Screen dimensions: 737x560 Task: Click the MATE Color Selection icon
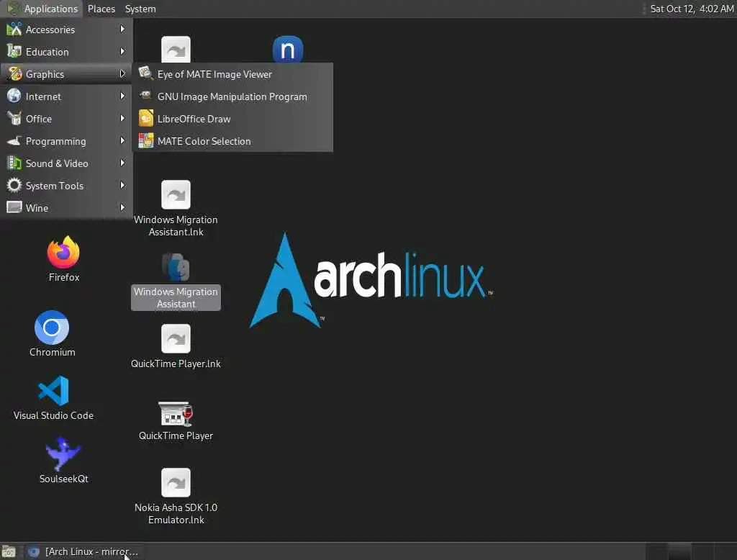pyautogui.click(x=145, y=140)
